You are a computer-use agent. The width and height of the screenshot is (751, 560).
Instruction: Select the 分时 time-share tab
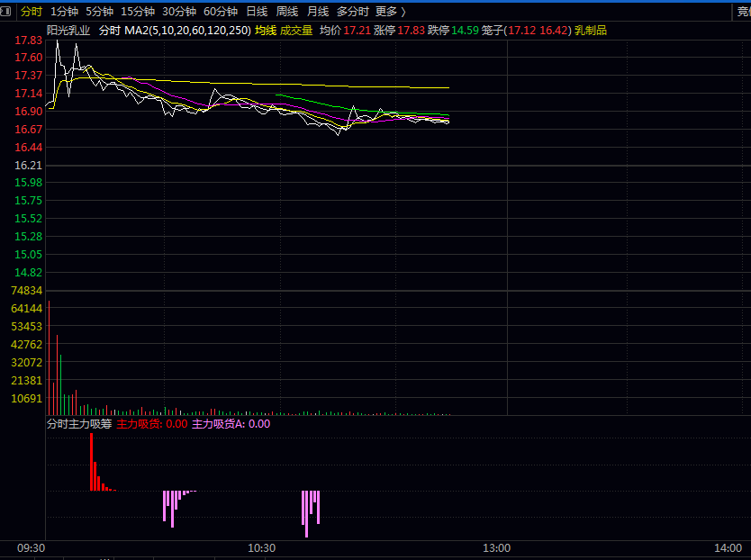[x=32, y=12]
